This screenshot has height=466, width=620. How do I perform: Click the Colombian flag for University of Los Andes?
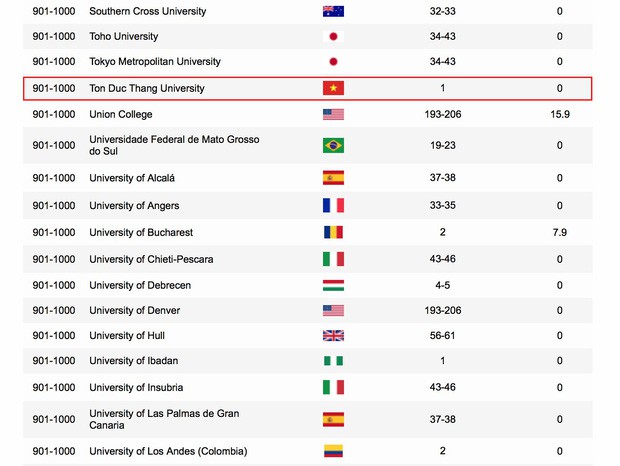point(333,451)
